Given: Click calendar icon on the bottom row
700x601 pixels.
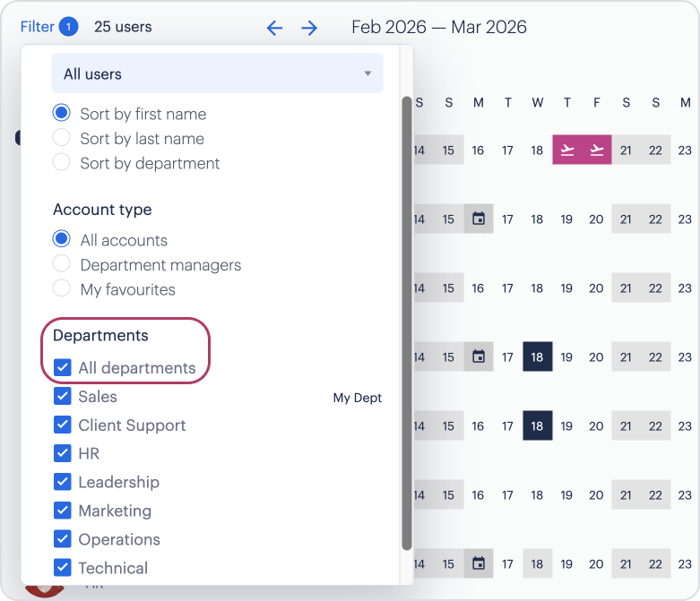Looking at the screenshot, I should click(x=479, y=563).
